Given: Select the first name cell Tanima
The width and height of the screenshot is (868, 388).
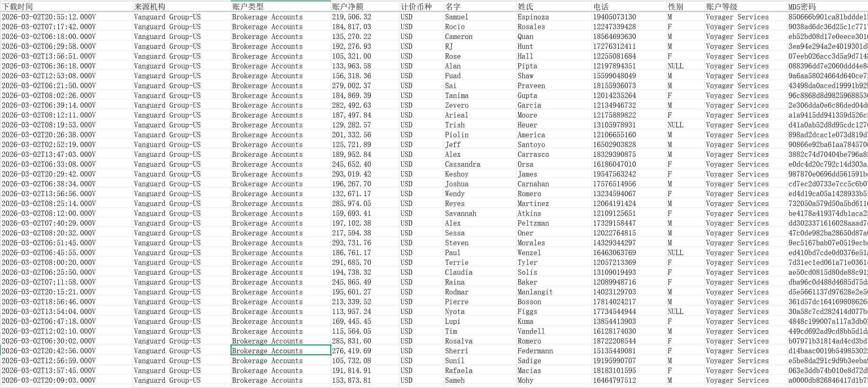Looking at the screenshot, I should pos(480,96).
